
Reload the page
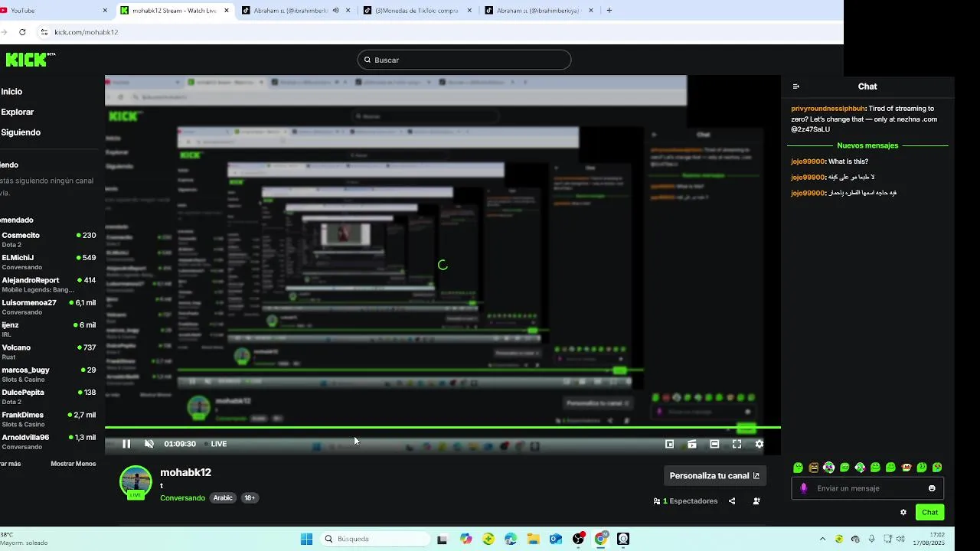click(22, 32)
